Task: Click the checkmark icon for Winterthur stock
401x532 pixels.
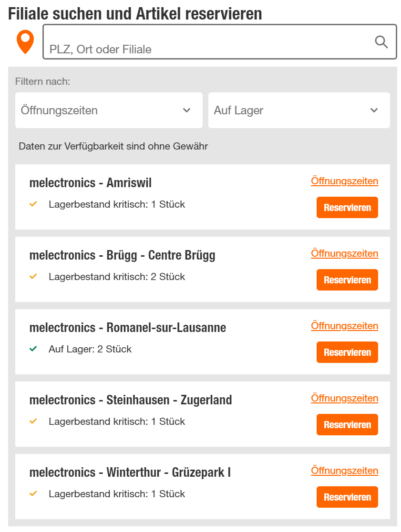Action: coord(33,494)
